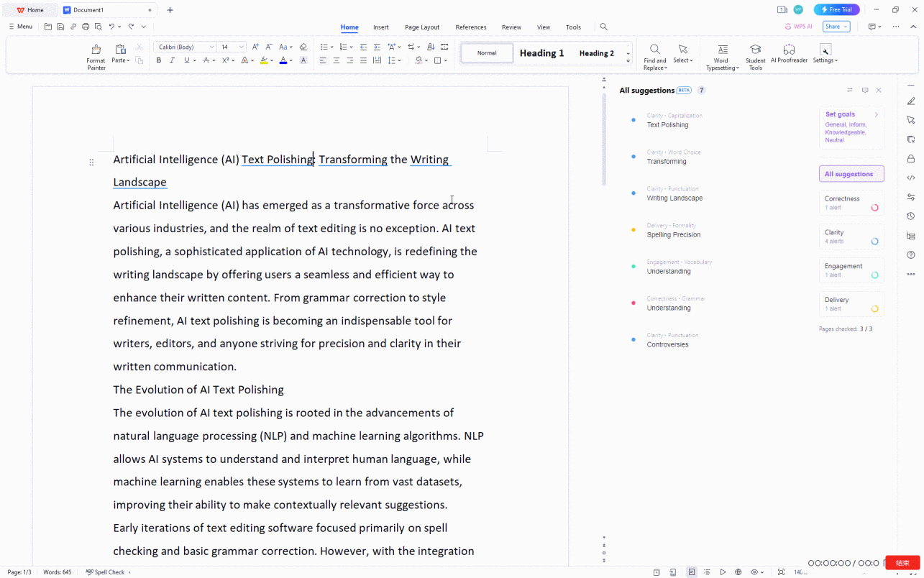Viewport: 924px width, 578px height.
Task: Select the Clarity alerts card
Action: click(851, 237)
